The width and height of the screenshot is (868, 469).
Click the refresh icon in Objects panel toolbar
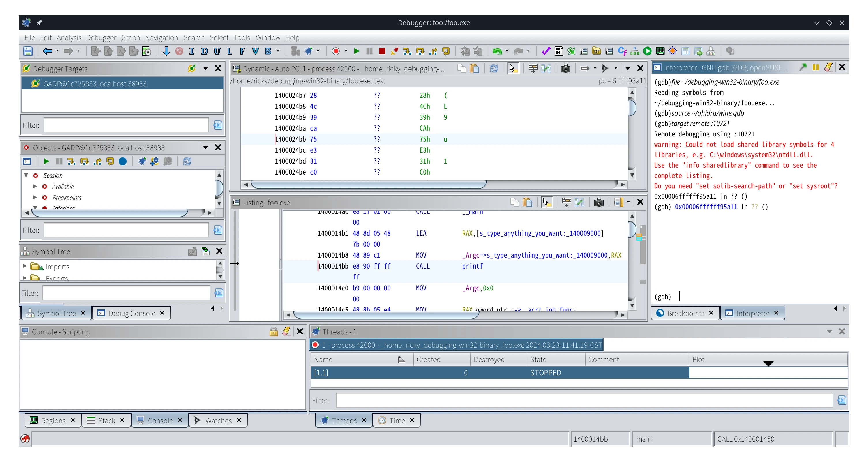point(187,162)
